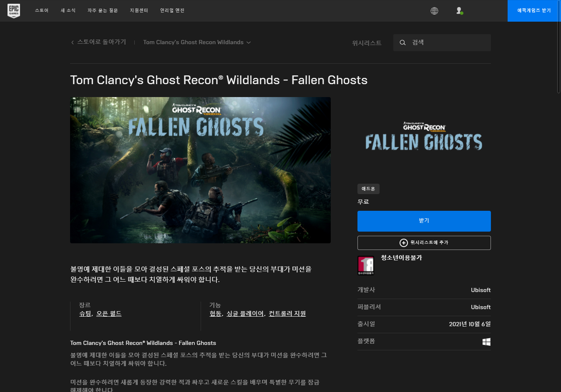Click the 애드온 tag badge
The image size is (561, 392).
coord(368,189)
